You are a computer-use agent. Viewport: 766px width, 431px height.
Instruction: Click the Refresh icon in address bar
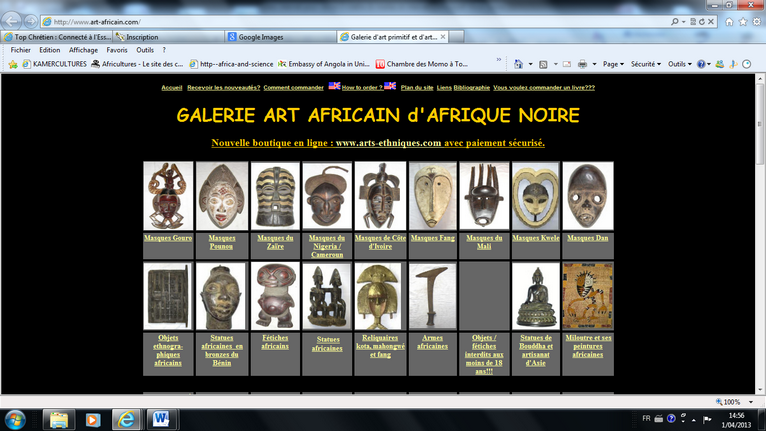click(702, 22)
